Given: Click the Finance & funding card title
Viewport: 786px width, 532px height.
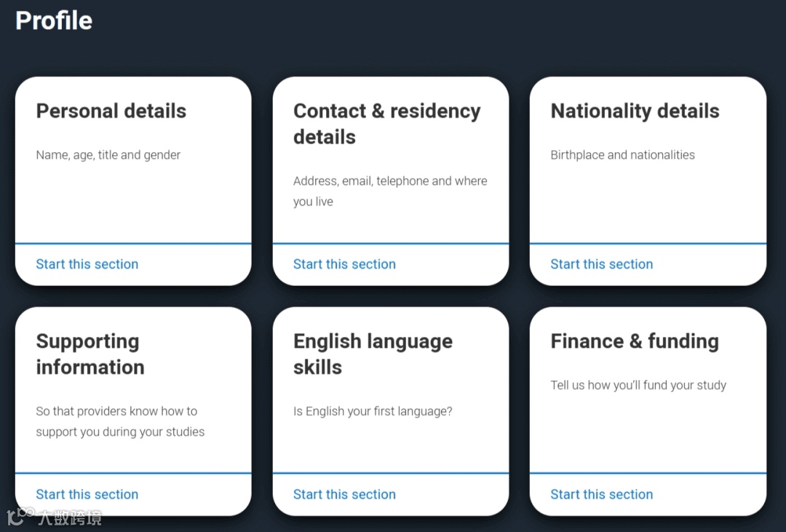Looking at the screenshot, I should [x=635, y=341].
